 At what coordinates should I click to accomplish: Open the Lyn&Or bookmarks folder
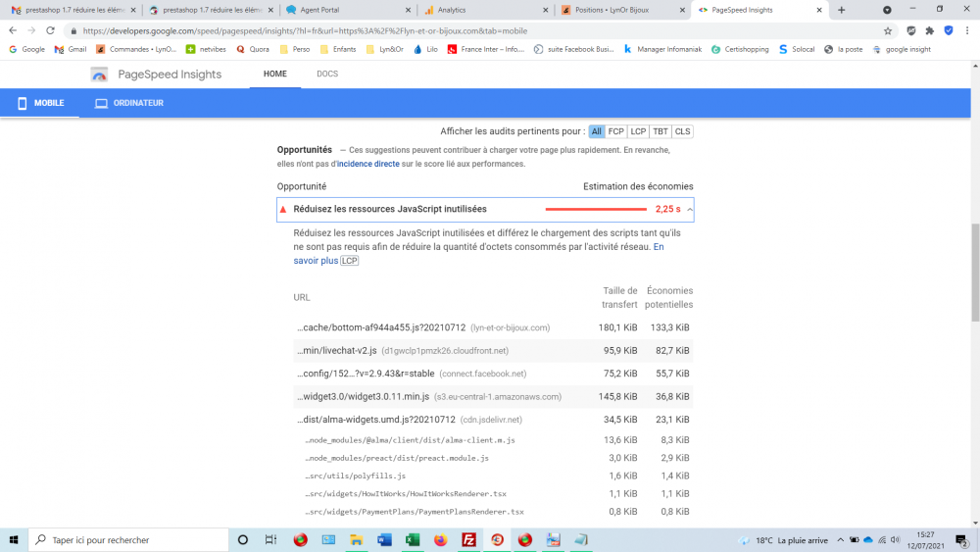coord(385,49)
